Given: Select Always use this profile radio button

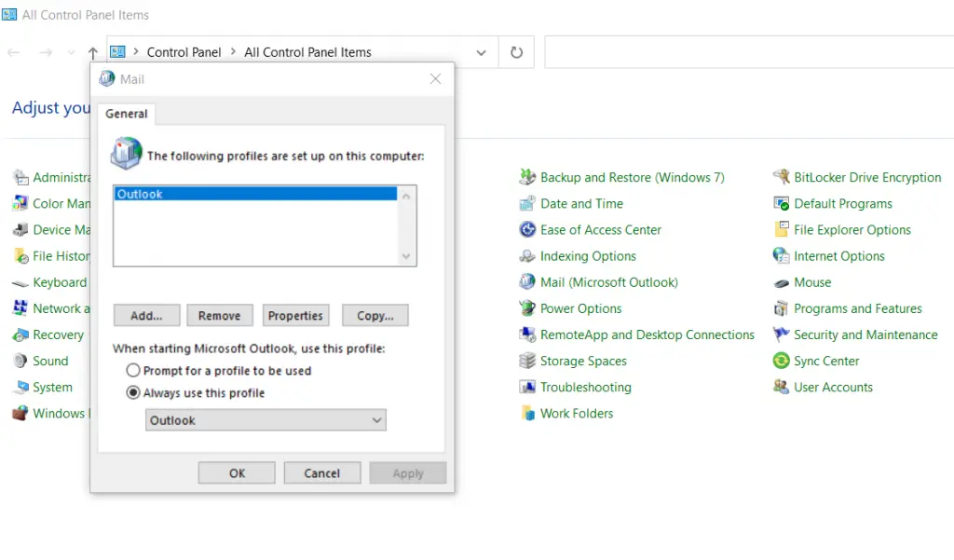Looking at the screenshot, I should click(x=132, y=392).
